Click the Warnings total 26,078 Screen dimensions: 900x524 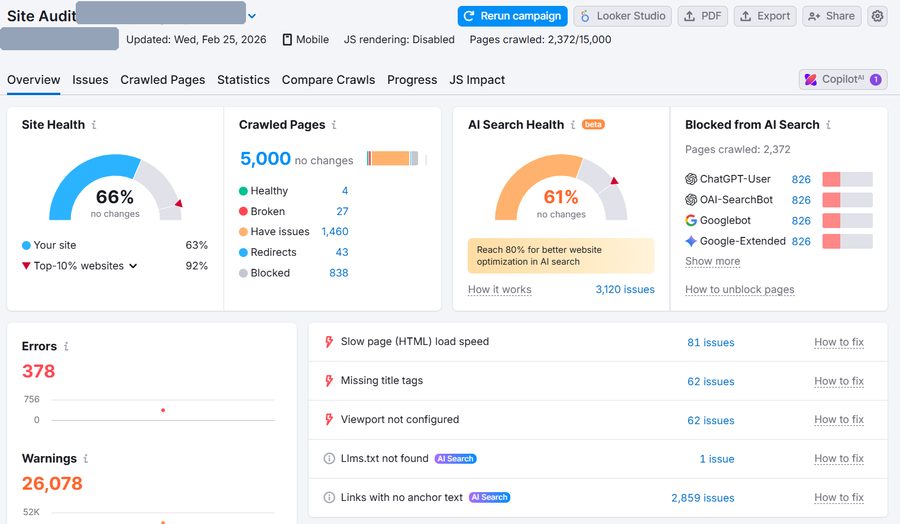point(52,483)
